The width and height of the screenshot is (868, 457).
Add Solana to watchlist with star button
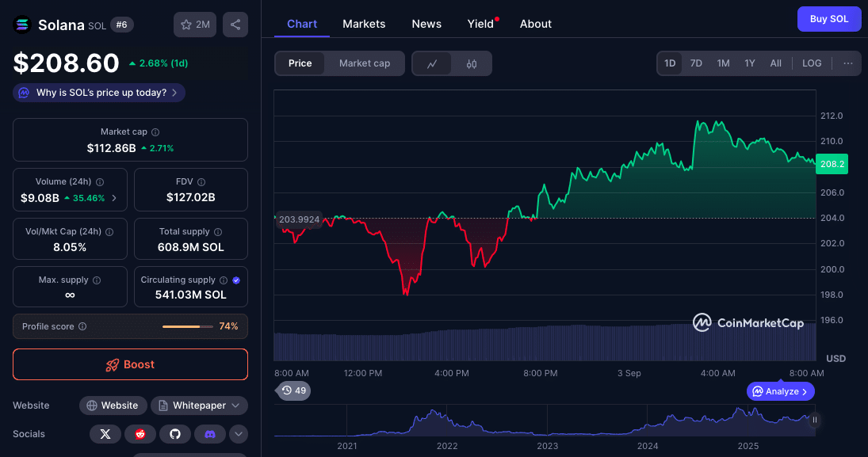click(x=195, y=25)
